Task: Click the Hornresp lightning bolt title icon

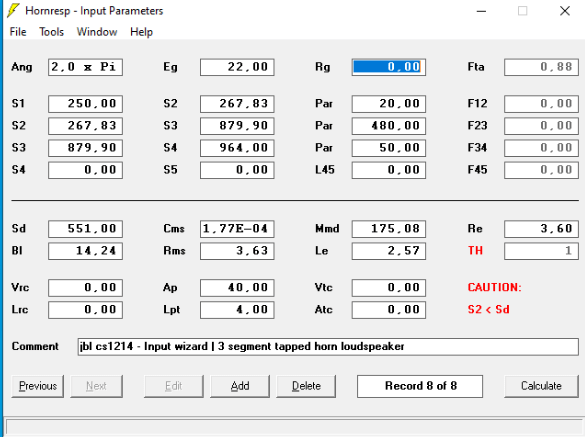Action: coord(13,10)
